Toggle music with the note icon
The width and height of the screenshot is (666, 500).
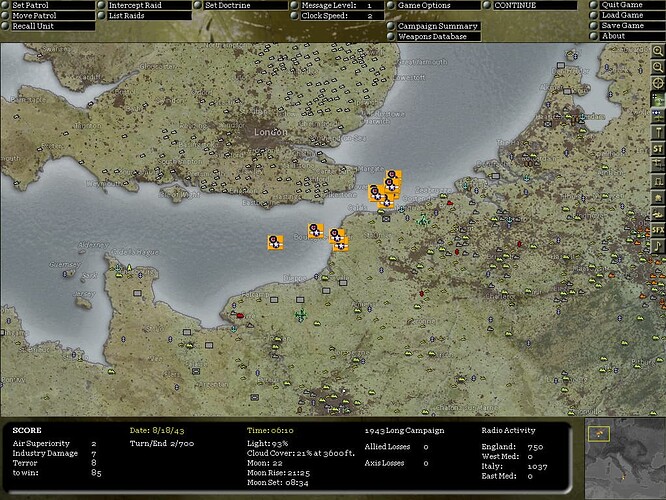coord(658,246)
